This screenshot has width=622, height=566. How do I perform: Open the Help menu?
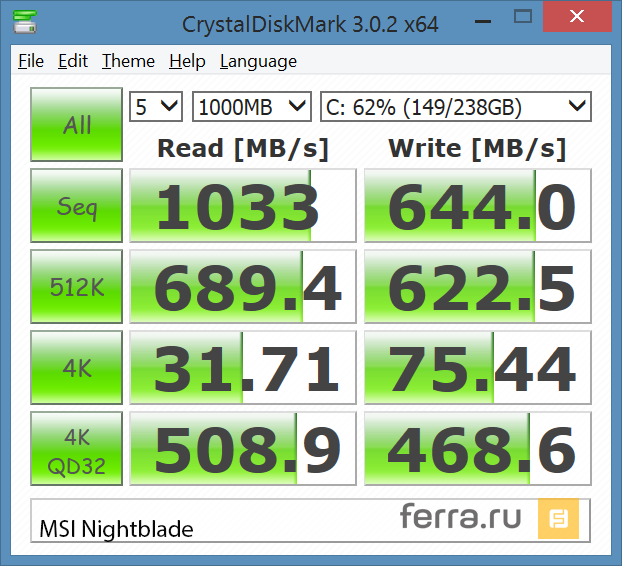pos(187,61)
